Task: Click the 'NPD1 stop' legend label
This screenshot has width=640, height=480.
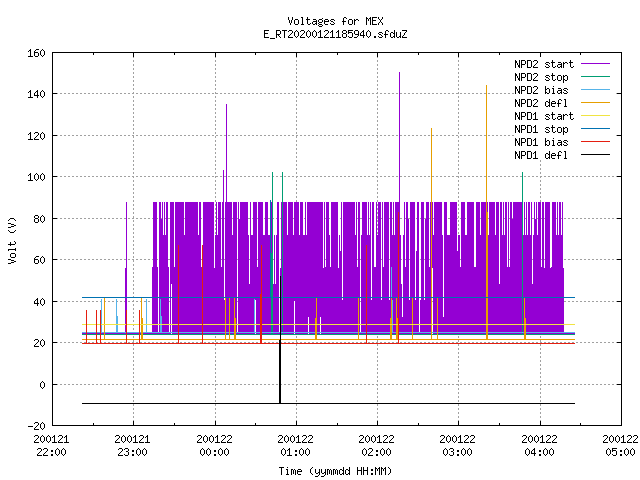Action: [541, 129]
